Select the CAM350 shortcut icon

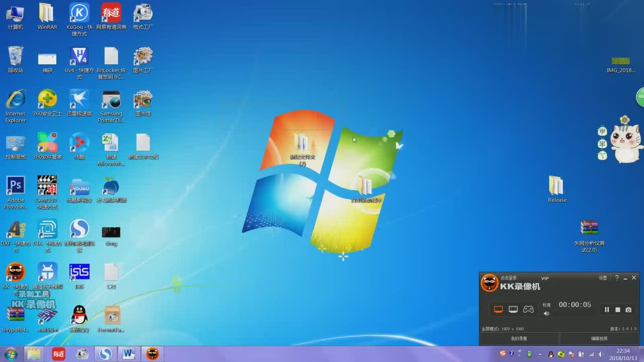click(47, 193)
